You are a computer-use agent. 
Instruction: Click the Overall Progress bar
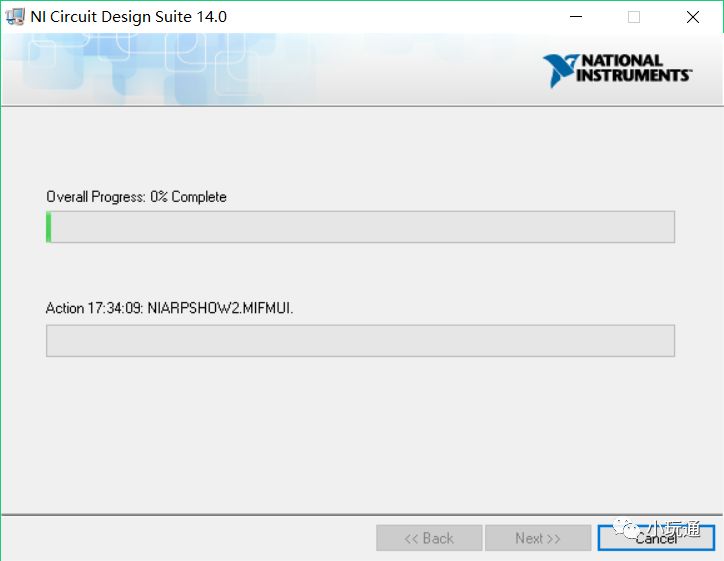[360, 227]
